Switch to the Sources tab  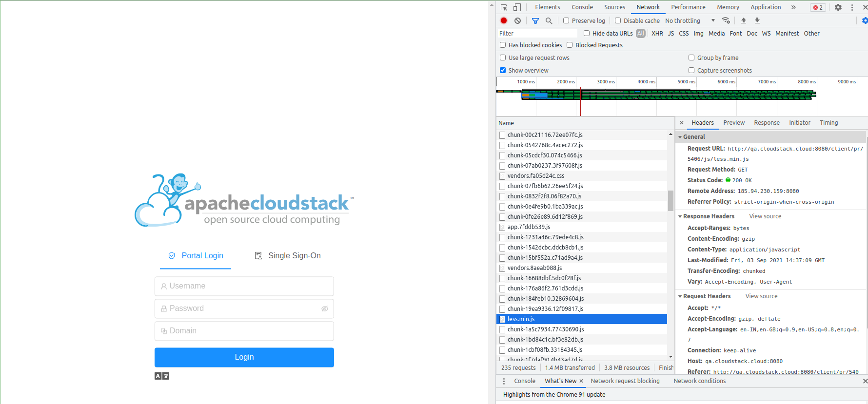point(614,7)
